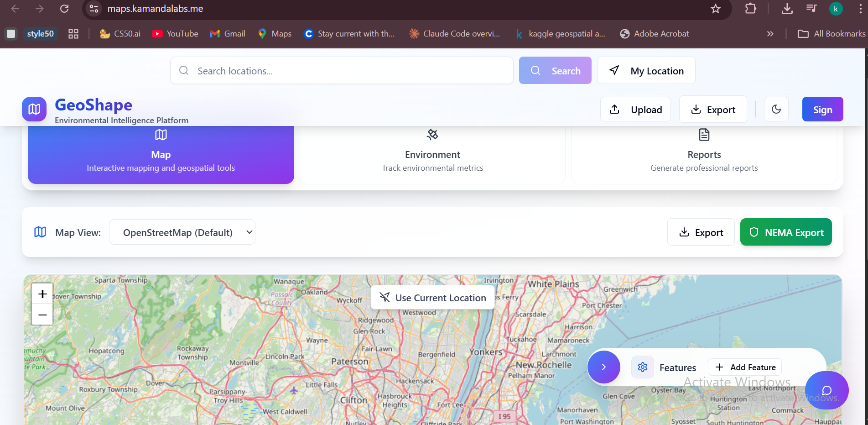Toggle dark mode with the moon icon
Screen dimensions: 868x425
[776, 109]
